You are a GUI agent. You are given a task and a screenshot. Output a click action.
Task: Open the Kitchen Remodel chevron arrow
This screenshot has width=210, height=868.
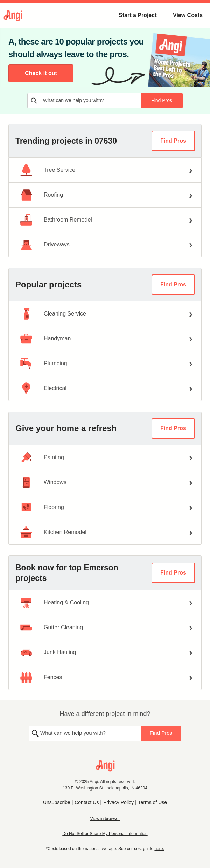pyautogui.click(x=191, y=533)
